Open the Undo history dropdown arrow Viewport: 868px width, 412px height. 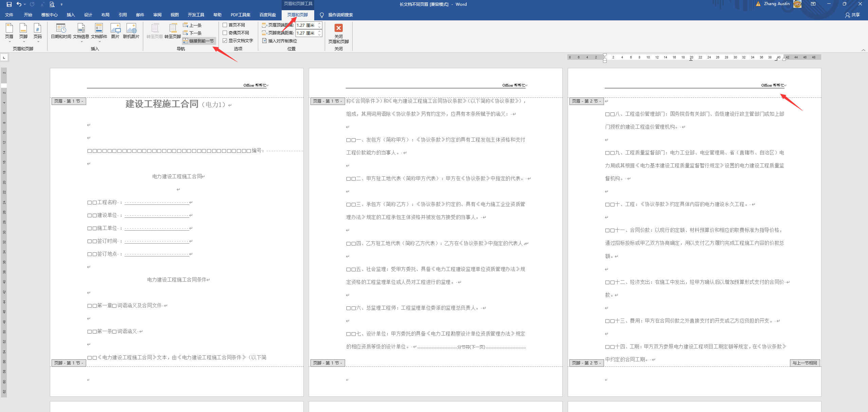tap(25, 4)
